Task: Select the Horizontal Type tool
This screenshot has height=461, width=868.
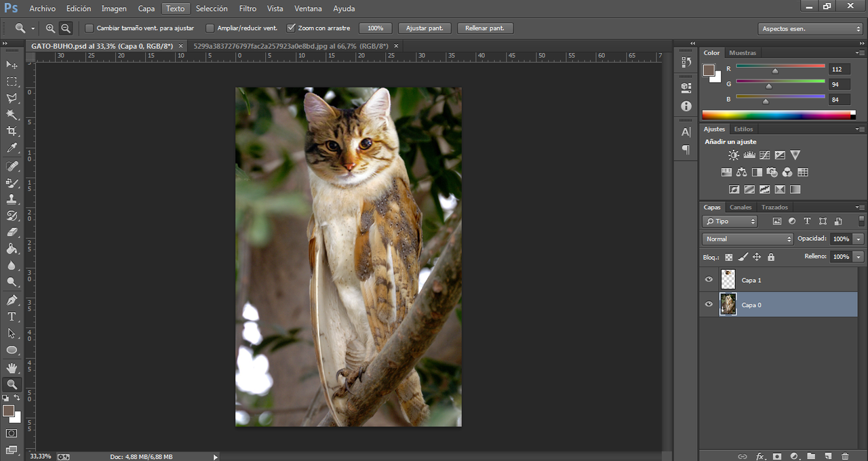Action: click(x=12, y=317)
